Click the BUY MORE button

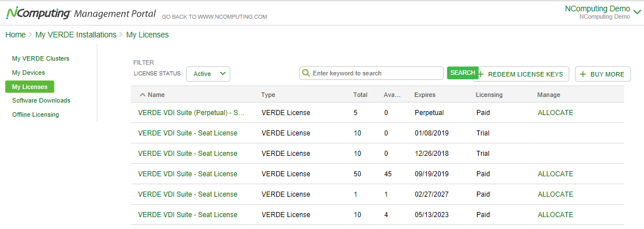603,74
